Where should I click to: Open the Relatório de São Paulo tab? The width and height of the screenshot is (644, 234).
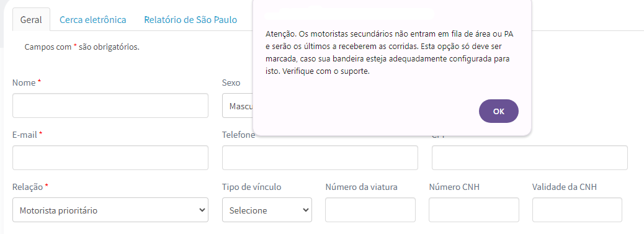pyautogui.click(x=190, y=19)
